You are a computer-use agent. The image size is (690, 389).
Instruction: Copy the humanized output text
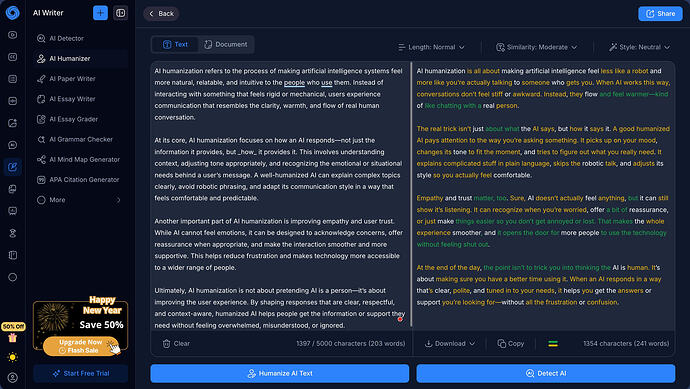pyautogui.click(x=510, y=344)
